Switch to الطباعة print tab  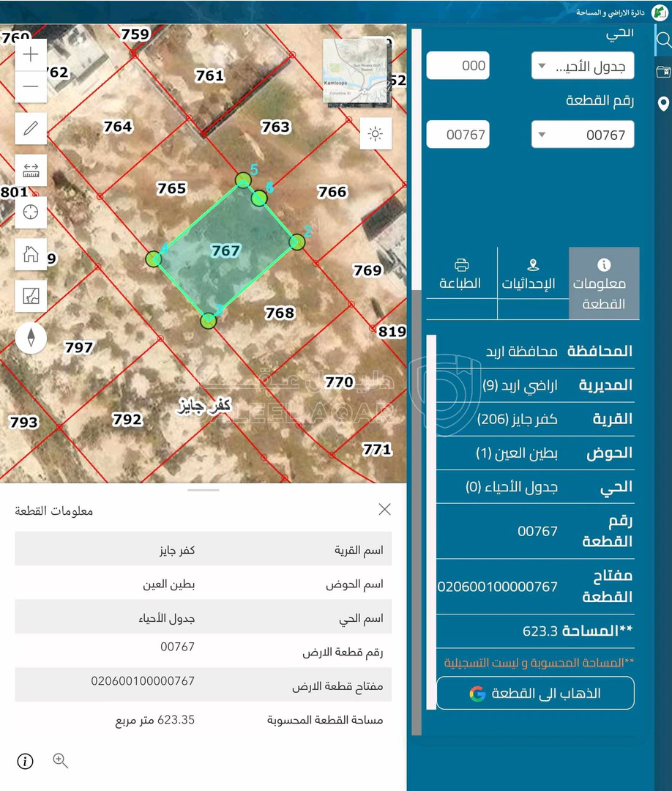pyautogui.click(x=461, y=274)
